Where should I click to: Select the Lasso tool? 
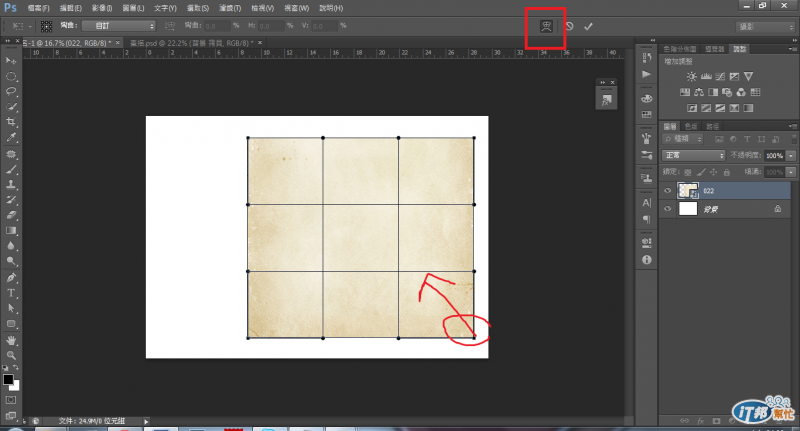[11, 92]
